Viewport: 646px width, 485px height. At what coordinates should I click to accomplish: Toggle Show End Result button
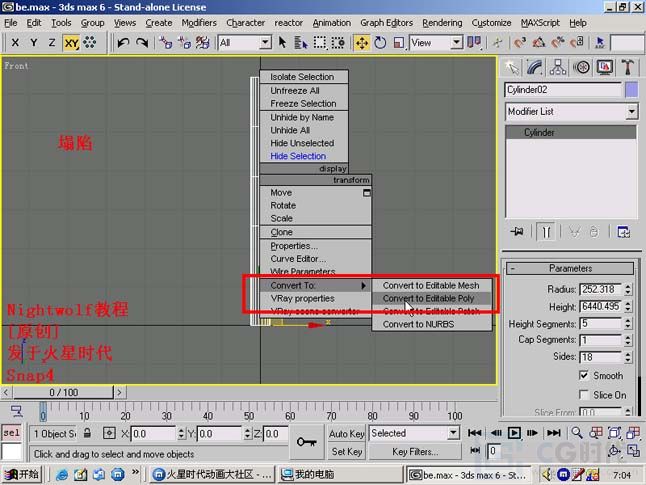coord(546,232)
